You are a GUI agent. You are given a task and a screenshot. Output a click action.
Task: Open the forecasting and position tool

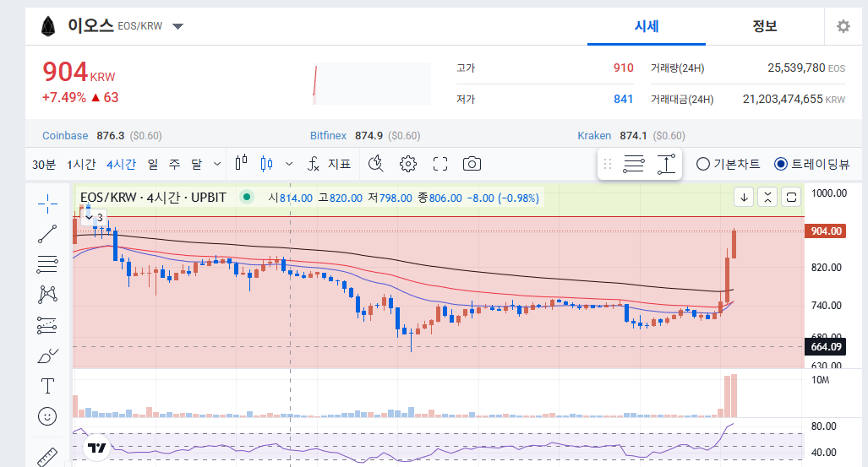coord(47,325)
